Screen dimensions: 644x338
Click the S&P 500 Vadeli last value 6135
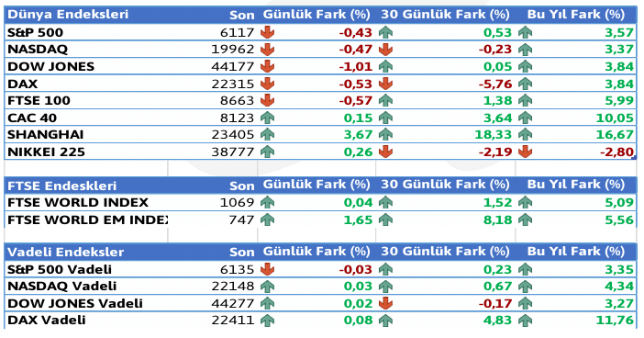coord(237,270)
